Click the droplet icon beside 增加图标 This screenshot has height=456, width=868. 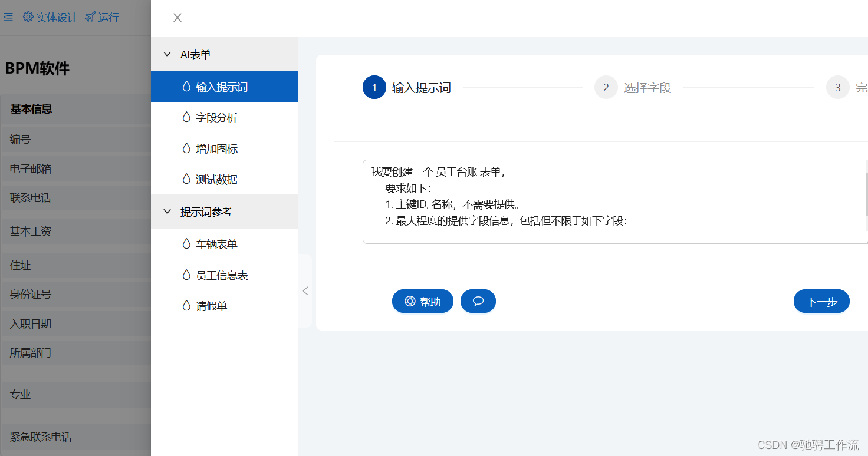click(186, 148)
